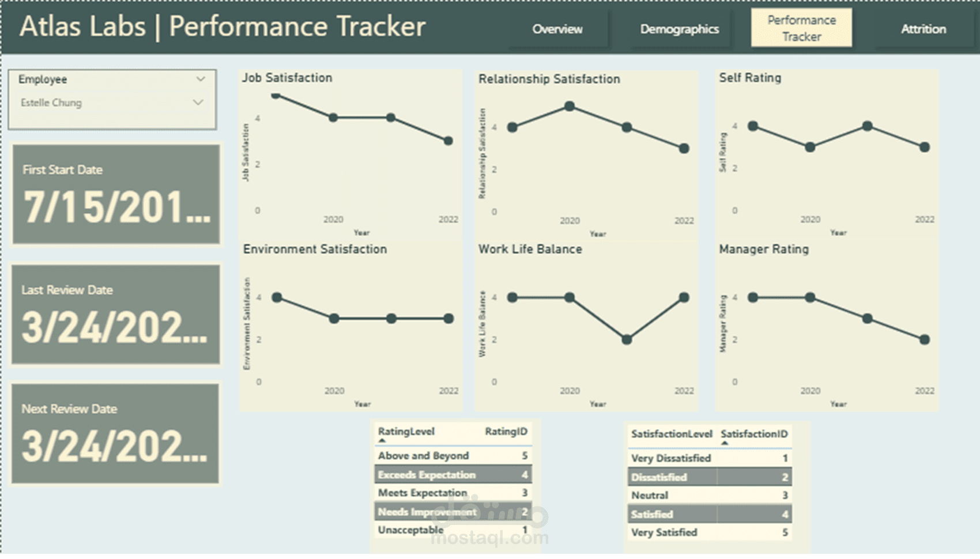Select the last data point on Manager Rating chart
Screen dimensions: 980x559
(x=925, y=339)
